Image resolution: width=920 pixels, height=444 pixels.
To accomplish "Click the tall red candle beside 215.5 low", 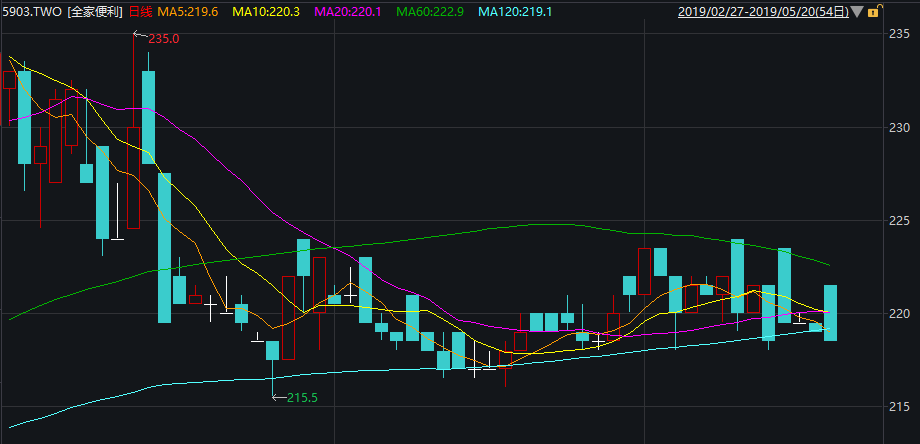I will 289,318.
